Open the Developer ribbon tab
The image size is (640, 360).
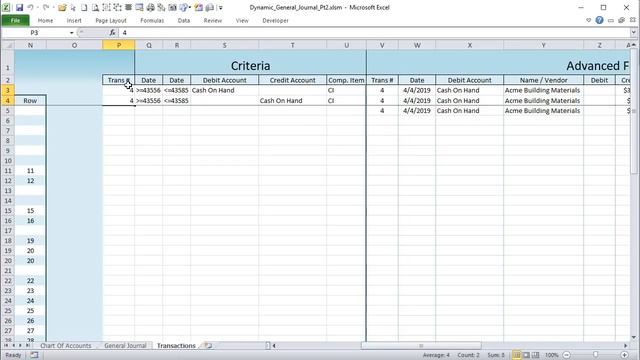pyautogui.click(x=276, y=20)
